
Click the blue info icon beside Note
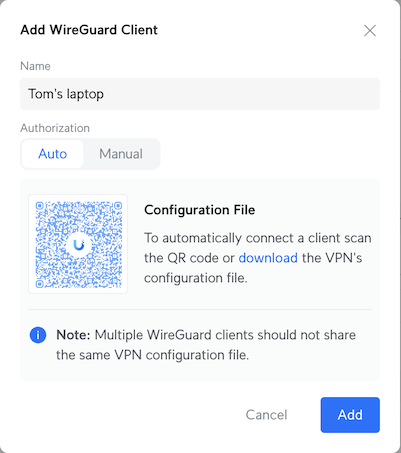point(38,335)
